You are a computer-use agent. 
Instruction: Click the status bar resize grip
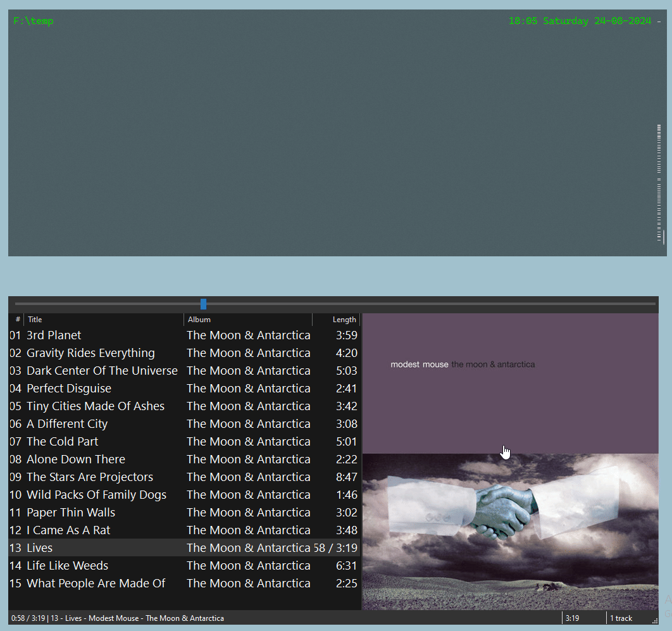click(655, 621)
